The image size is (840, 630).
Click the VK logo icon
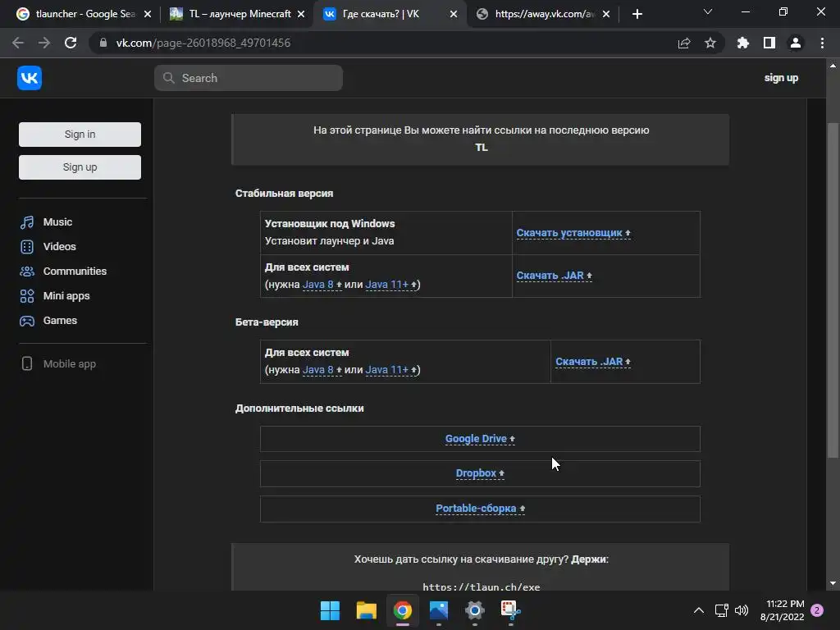point(30,78)
